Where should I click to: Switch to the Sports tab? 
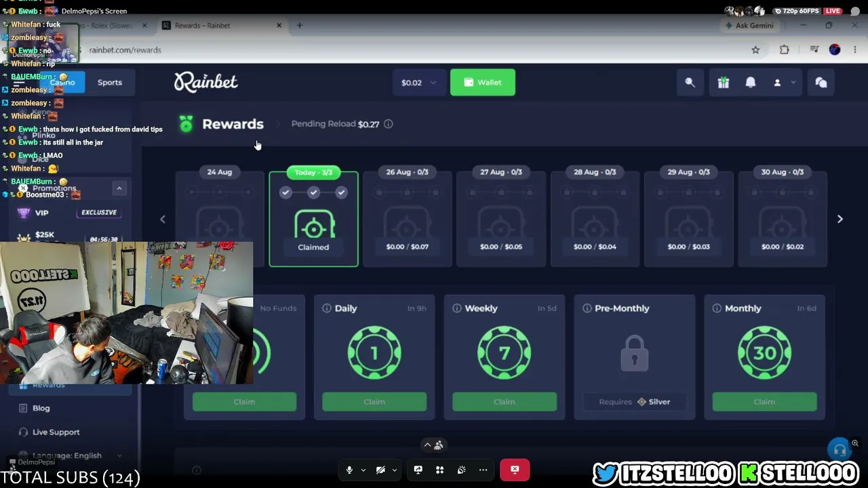click(110, 83)
